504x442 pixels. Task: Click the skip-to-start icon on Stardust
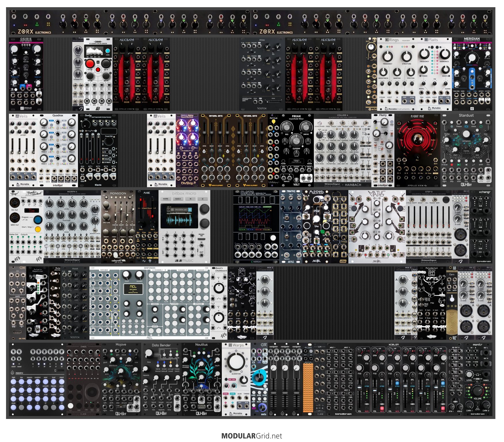click(466, 165)
